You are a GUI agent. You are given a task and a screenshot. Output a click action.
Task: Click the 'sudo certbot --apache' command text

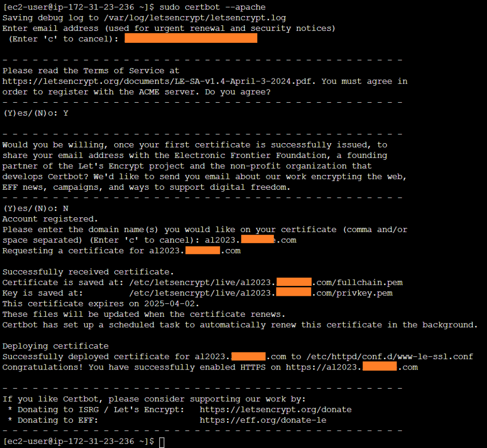(213, 7)
